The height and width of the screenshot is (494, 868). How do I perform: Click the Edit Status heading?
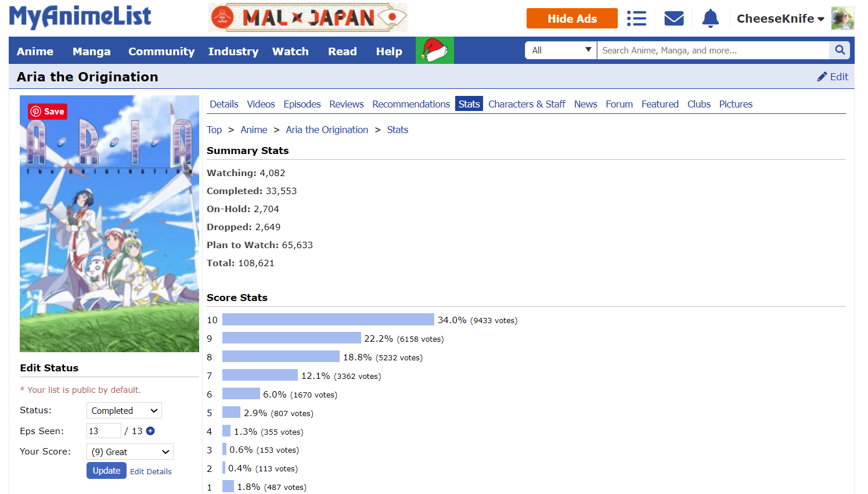click(49, 368)
